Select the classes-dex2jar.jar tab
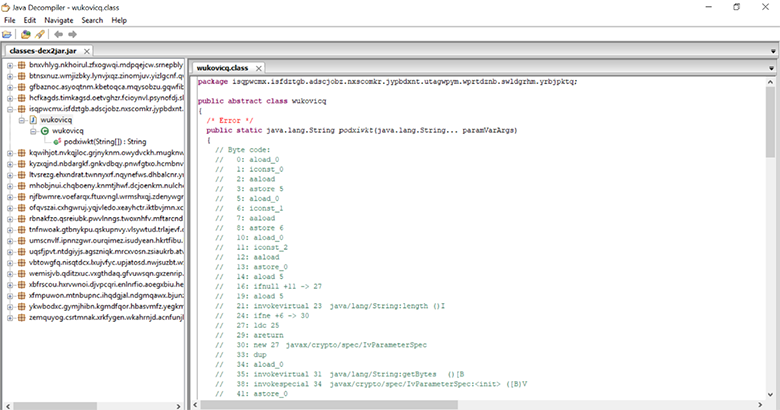Image resolution: width=780 pixels, height=410 pixels. [43, 51]
